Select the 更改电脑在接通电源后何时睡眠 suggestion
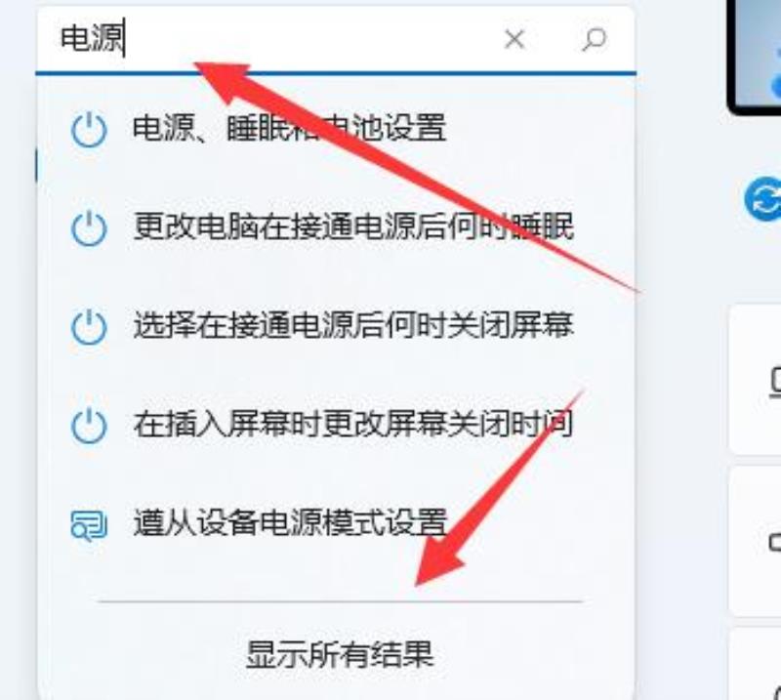 336,227
